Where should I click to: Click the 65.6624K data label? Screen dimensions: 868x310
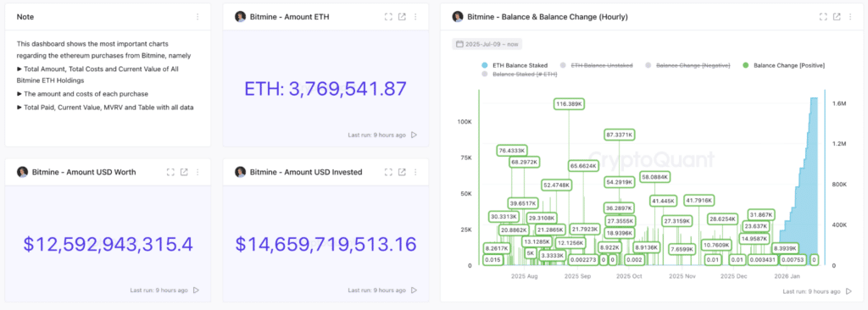[x=583, y=166]
